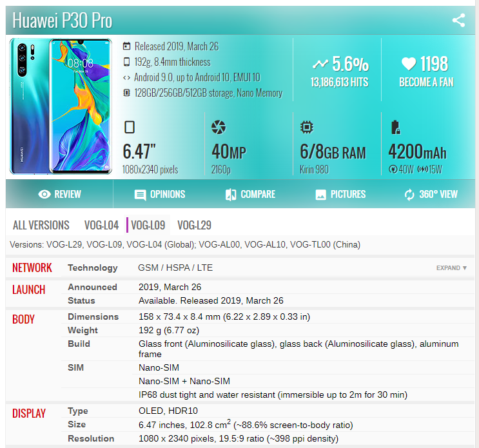This screenshot has height=448, width=479.
Task: Click the chipset icon above RAM
Action: (308, 127)
